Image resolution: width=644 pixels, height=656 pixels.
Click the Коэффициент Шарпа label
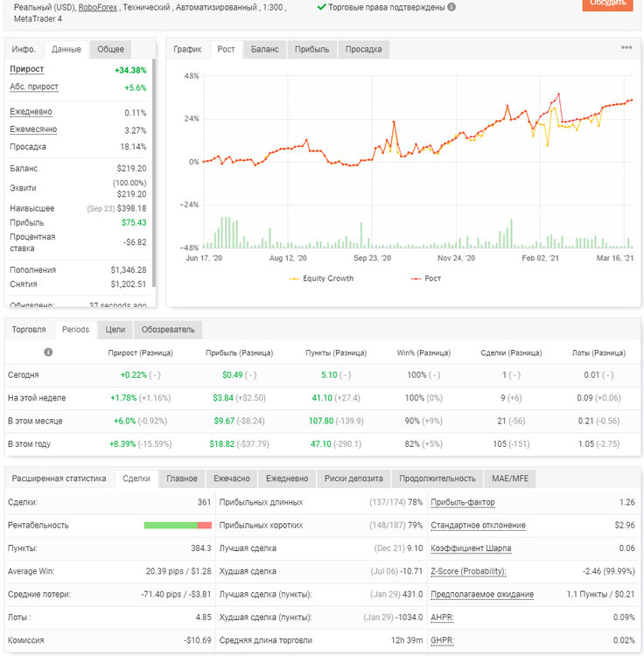click(x=471, y=548)
